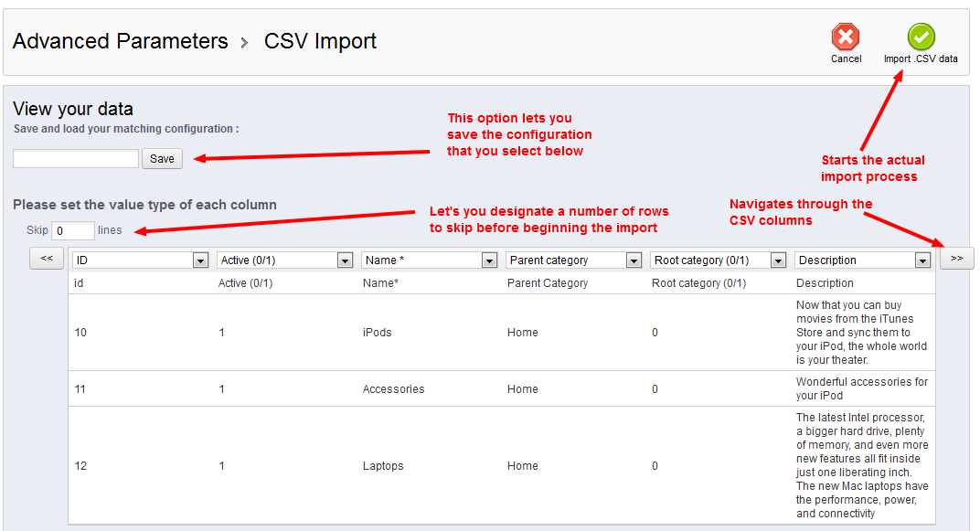Expand the Root category (0/1) dropdown
Viewport: 980px width, 531px height.
719,260
